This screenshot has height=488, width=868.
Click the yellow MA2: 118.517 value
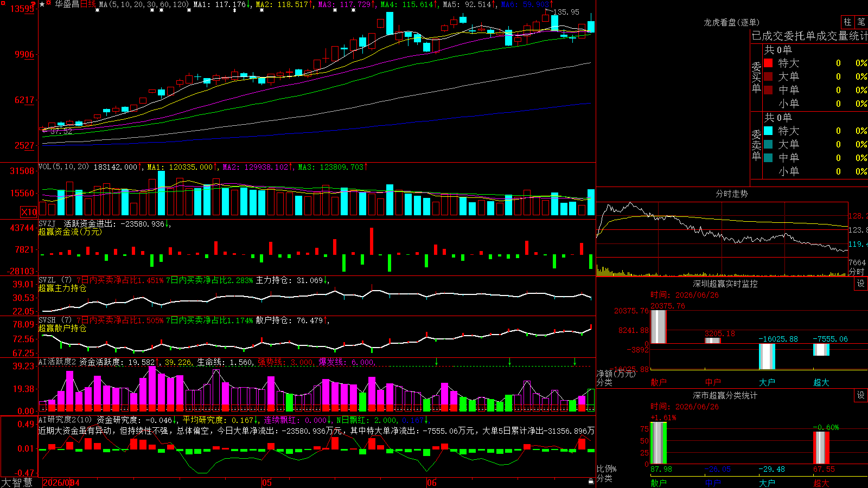282,4
